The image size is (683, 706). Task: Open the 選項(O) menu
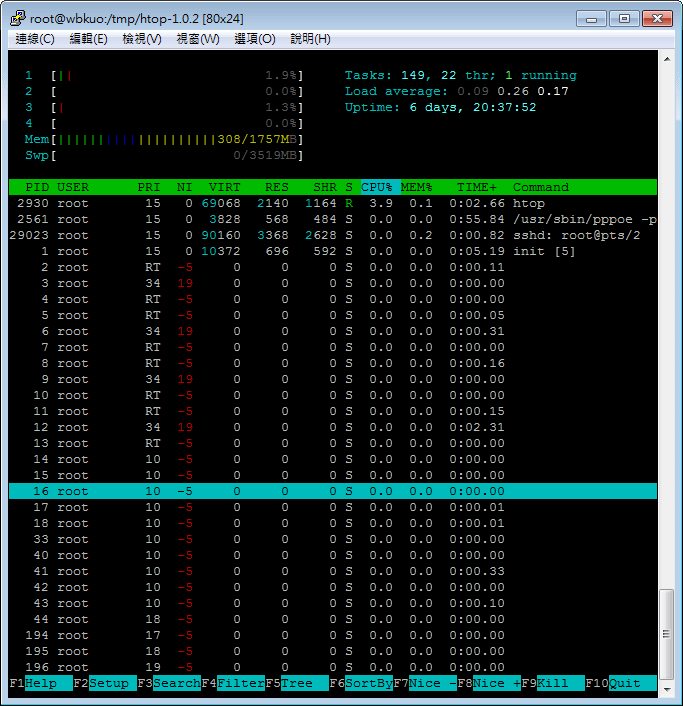254,39
